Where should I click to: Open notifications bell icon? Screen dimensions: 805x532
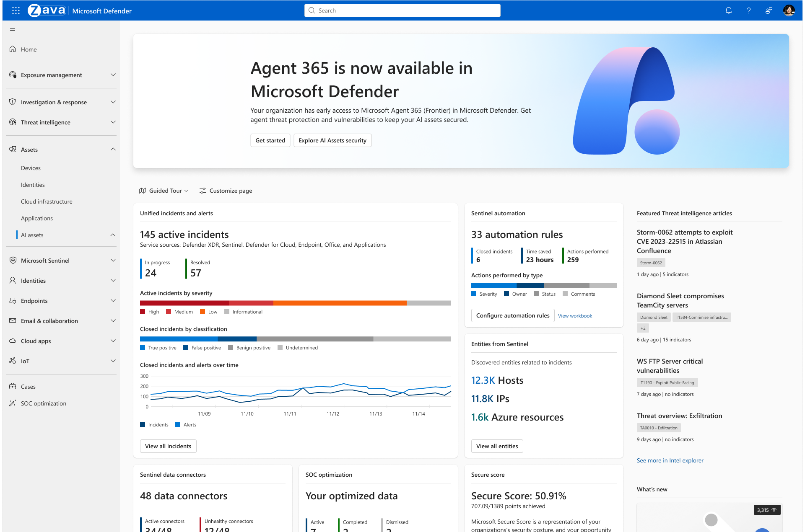click(x=729, y=10)
